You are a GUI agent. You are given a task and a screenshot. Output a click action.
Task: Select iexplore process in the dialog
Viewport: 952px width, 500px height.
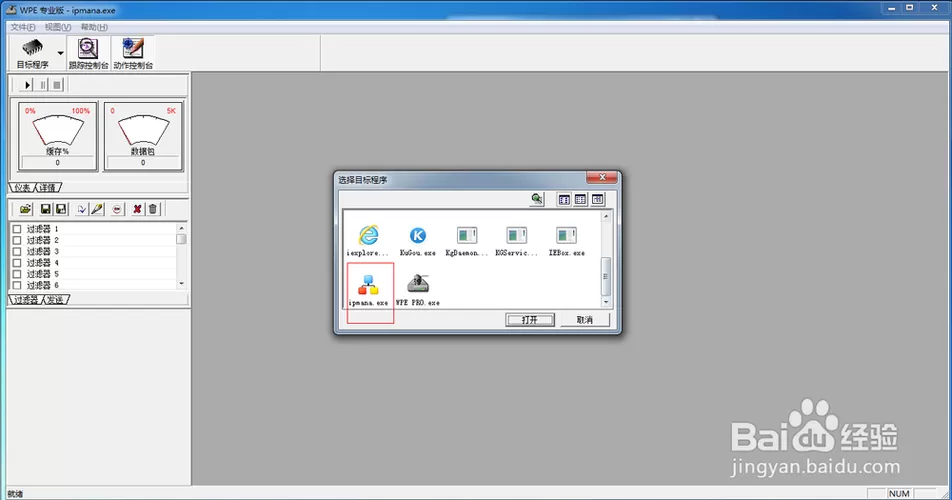tap(368, 240)
